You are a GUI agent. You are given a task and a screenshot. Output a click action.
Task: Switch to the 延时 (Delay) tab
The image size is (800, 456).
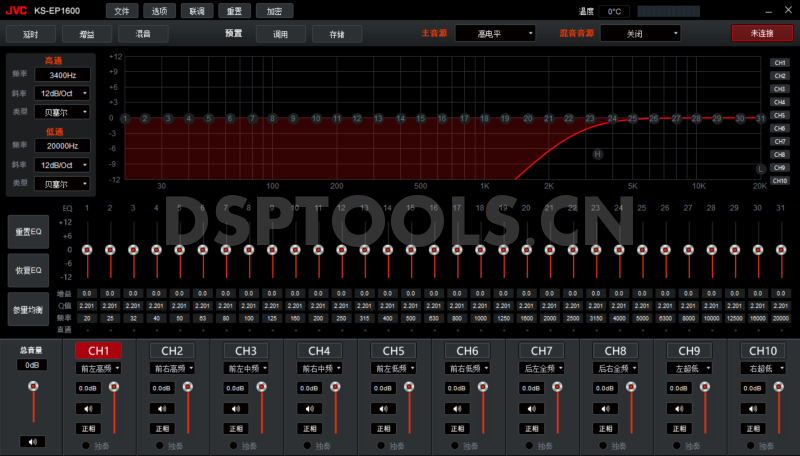[30, 33]
